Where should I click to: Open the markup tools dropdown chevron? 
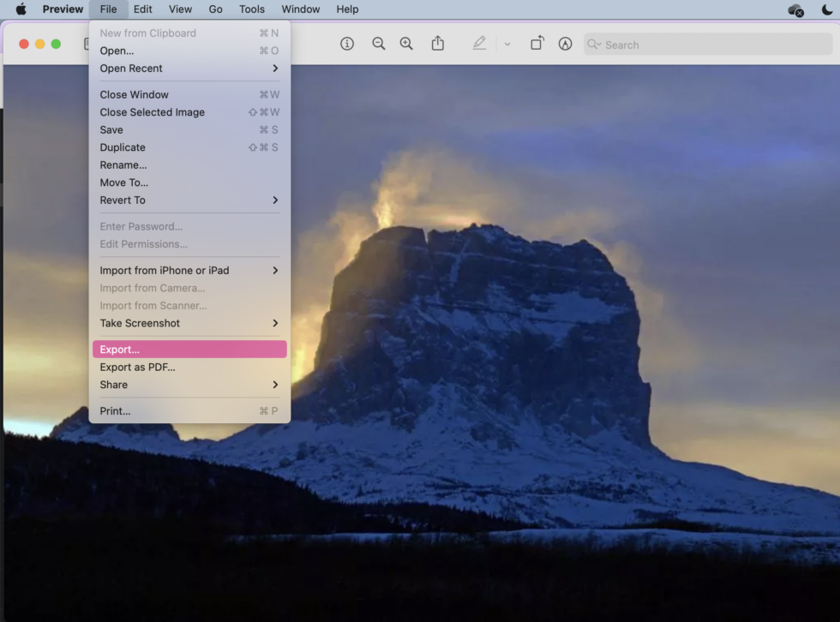507,44
